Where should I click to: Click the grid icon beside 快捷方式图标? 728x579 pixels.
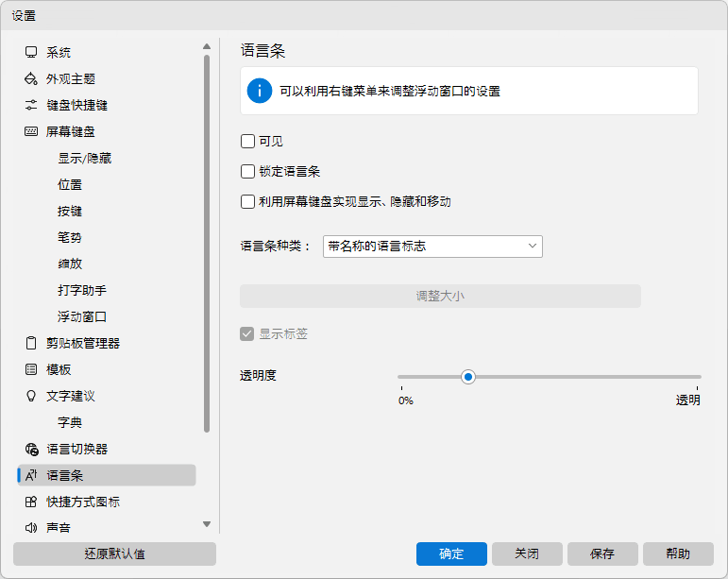click(x=31, y=502)
